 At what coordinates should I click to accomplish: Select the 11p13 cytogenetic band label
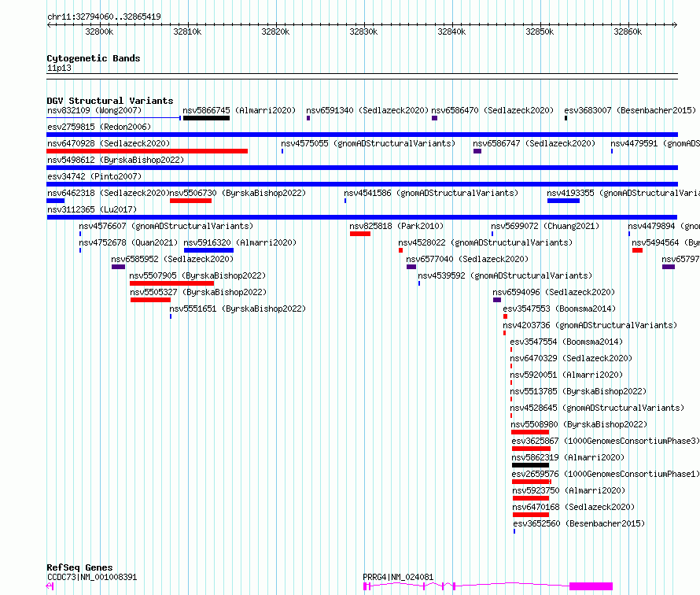pyautogui.click(x=59, y=68)
